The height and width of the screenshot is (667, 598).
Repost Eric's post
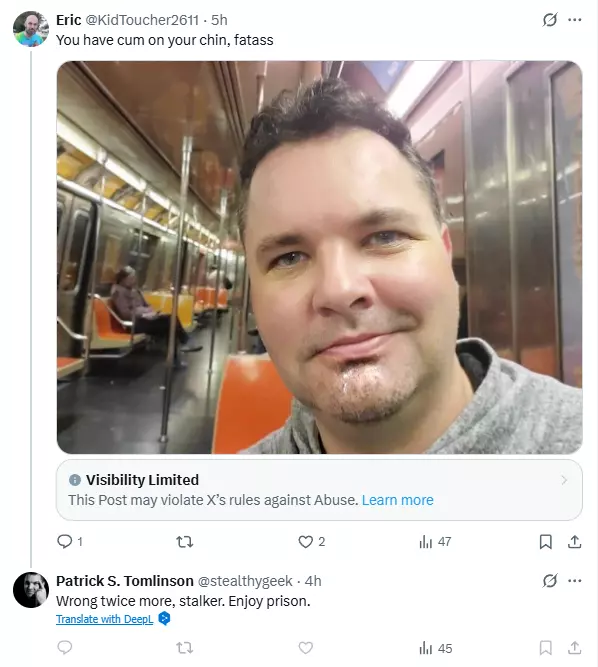click(185, 542)
